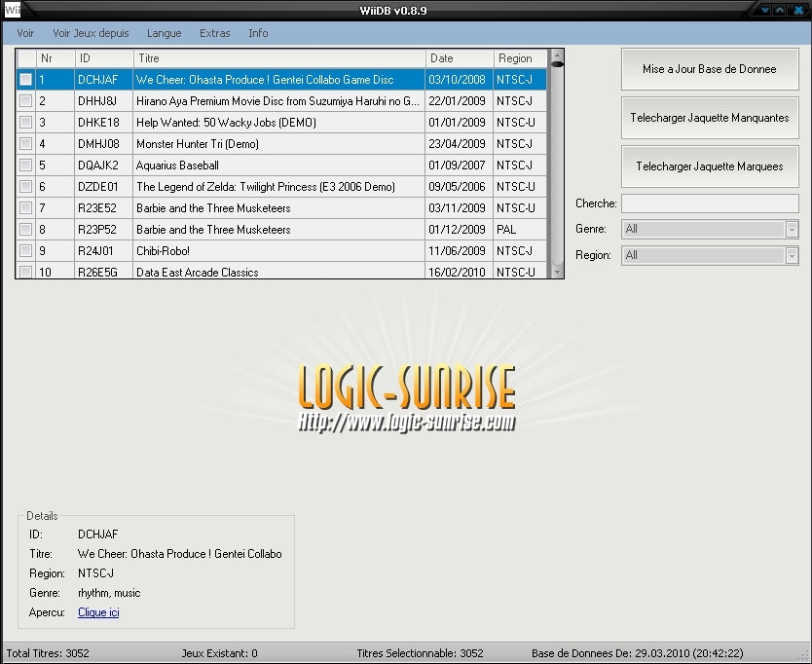
Task: Open the Info menu
Action: click(258, 33)
